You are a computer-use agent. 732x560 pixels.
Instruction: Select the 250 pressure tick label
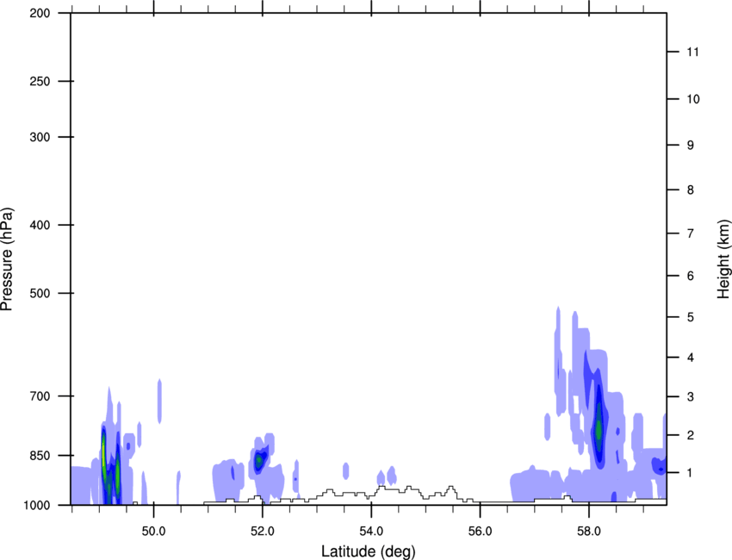click(x=40, y=81)
